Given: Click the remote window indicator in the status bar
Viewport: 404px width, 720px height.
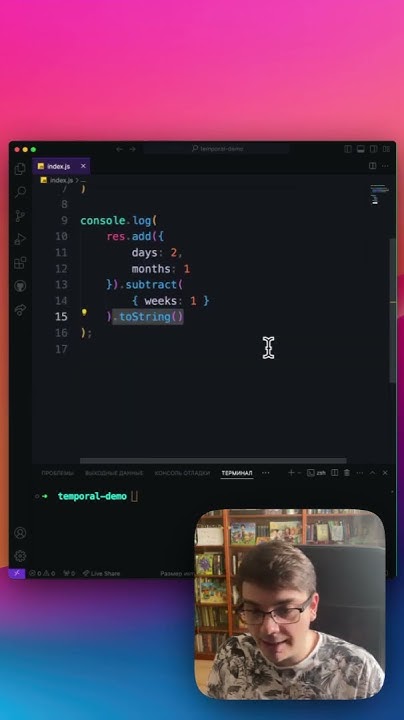Looking at the screenshot, I should [x=17, y=573].
